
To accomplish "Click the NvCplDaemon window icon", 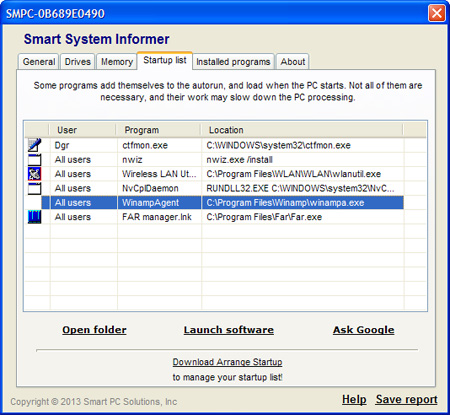I will click(x=35, y=188).
